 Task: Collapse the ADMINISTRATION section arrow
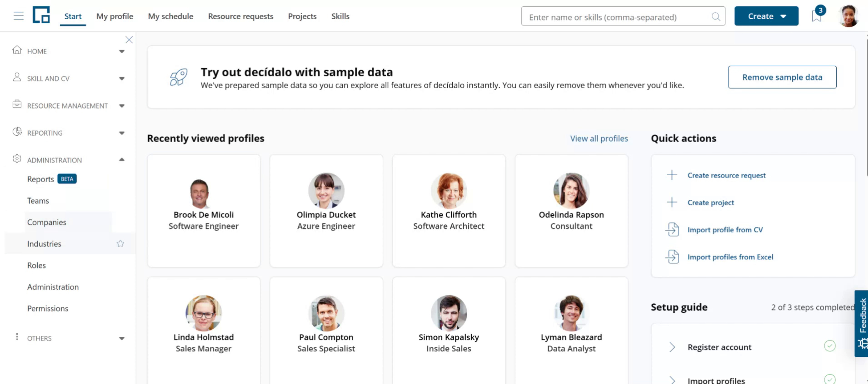pyautogui.click(x=122, y=159)
